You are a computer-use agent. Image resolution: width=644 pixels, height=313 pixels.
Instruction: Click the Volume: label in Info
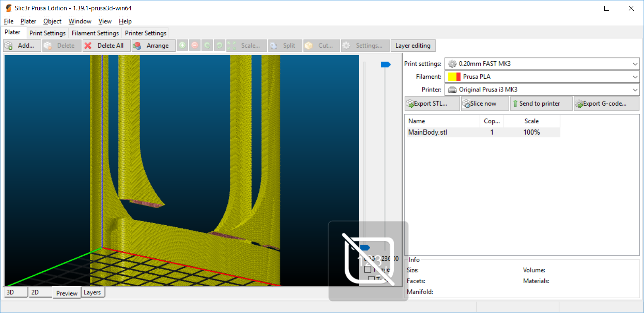click(x=534, y=270)
